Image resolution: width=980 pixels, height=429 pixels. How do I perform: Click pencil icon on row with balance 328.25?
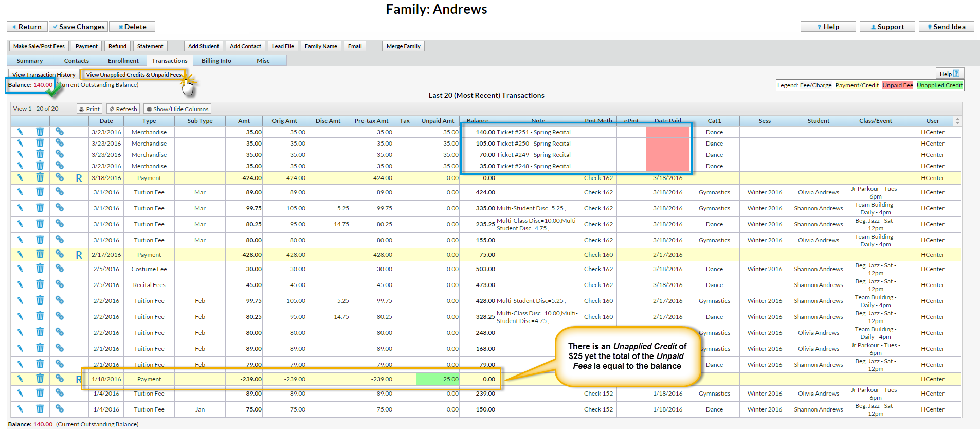[20, 316]
